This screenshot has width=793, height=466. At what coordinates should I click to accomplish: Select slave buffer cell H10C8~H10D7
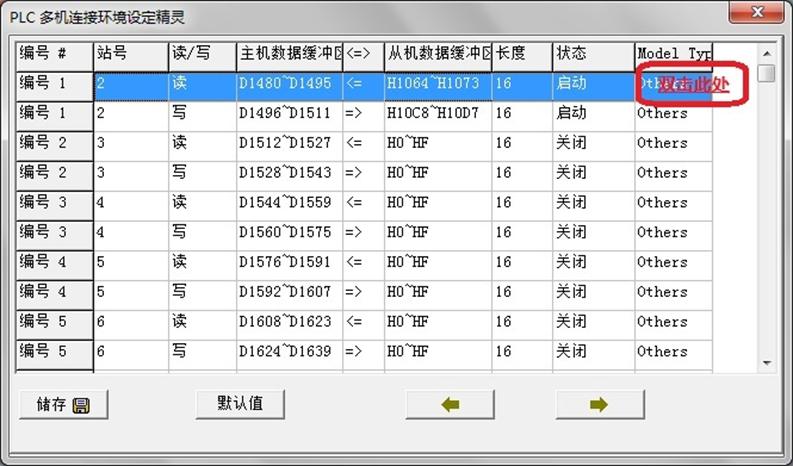coord(437,117)
